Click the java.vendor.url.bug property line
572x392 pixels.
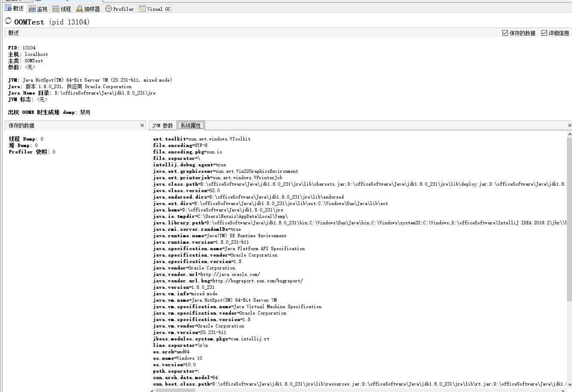tap(228, 281)
